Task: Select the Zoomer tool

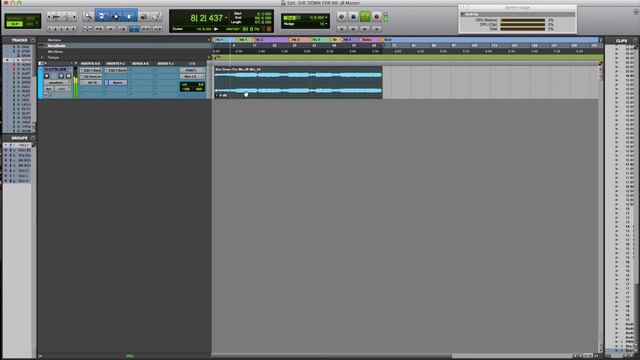Action: [88, 17]
